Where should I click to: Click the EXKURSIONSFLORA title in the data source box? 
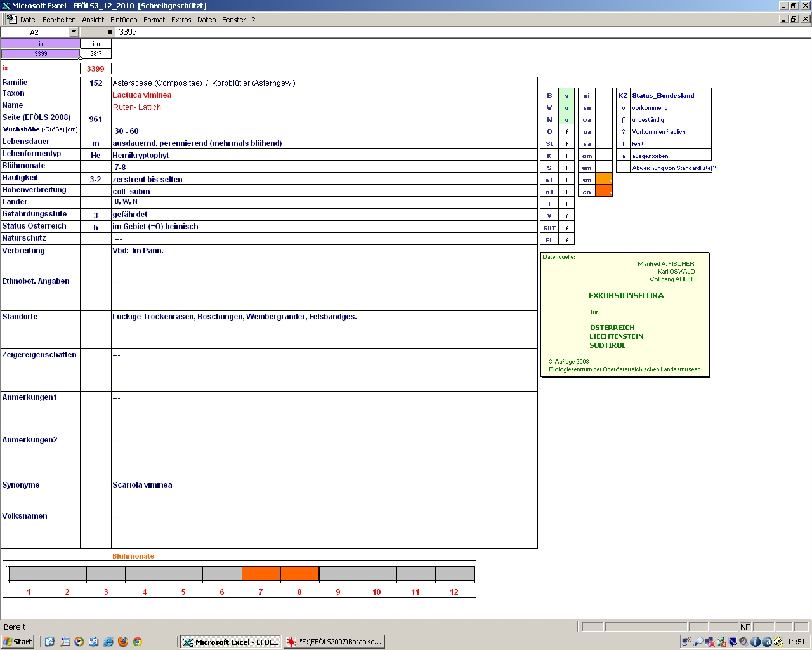tap(626, 296)
